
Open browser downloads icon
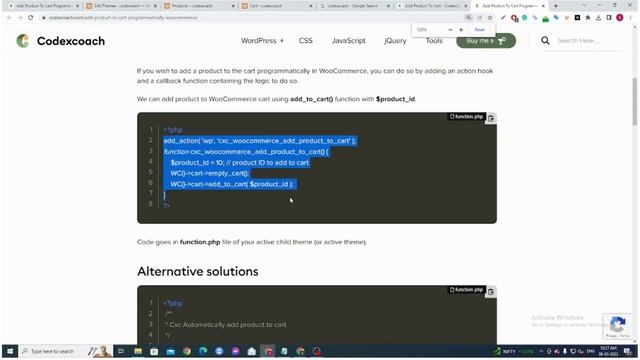(x=598, y=18)
